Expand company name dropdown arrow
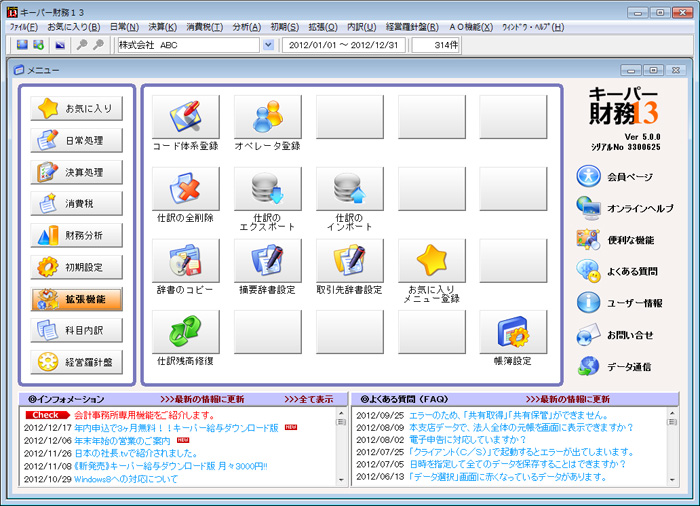 (x=268, y=45)
